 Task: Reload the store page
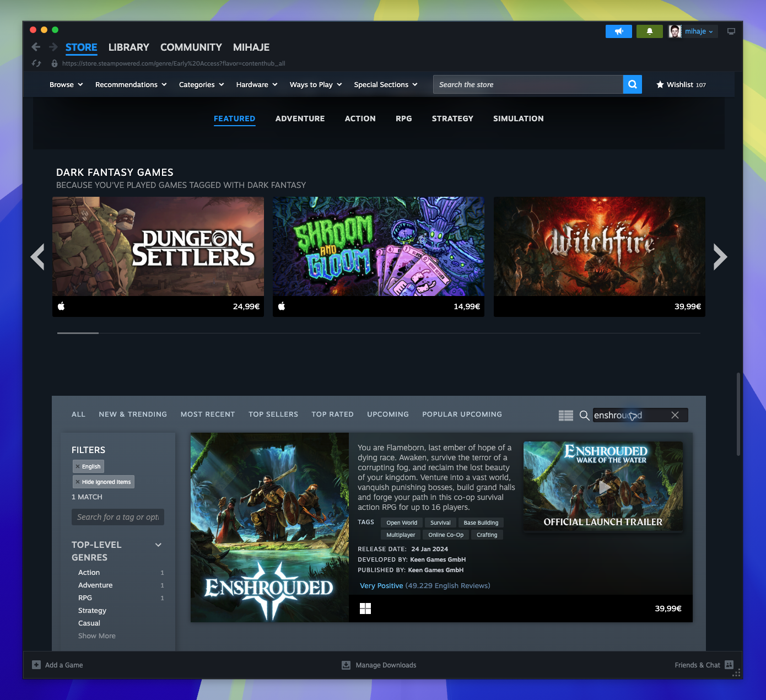click(x=36, y=63)
